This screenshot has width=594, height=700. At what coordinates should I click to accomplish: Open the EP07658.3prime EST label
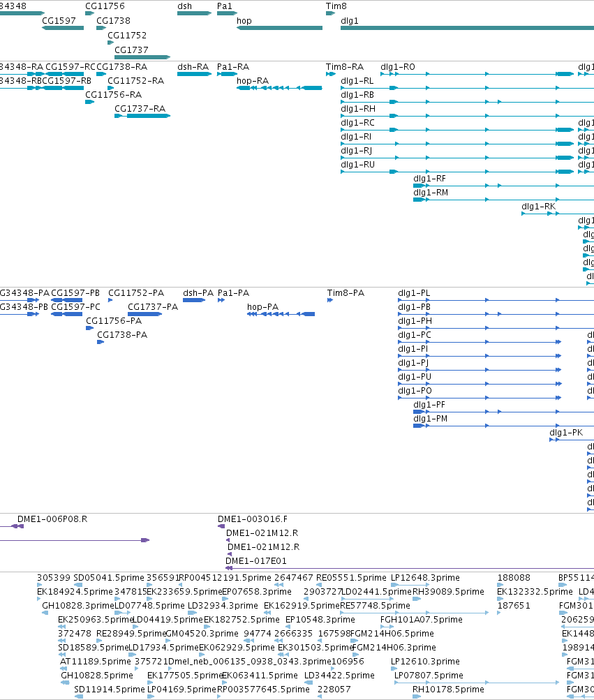pos(257,592)
